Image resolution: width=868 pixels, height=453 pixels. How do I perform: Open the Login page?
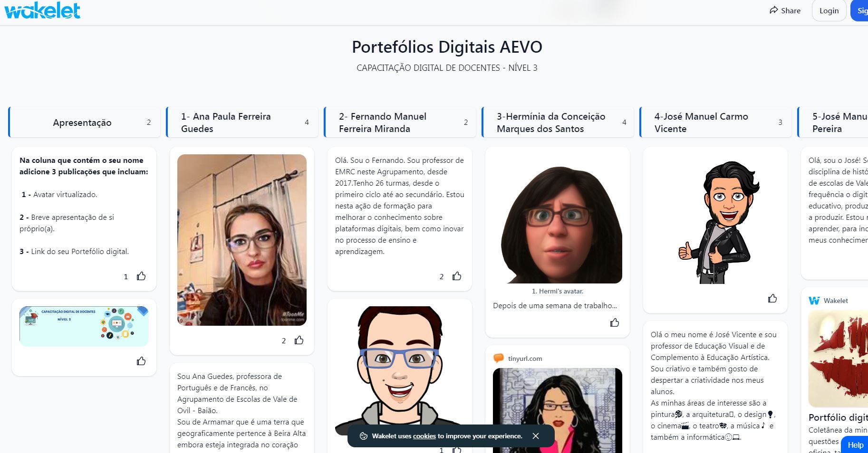(x=829, y=10)
